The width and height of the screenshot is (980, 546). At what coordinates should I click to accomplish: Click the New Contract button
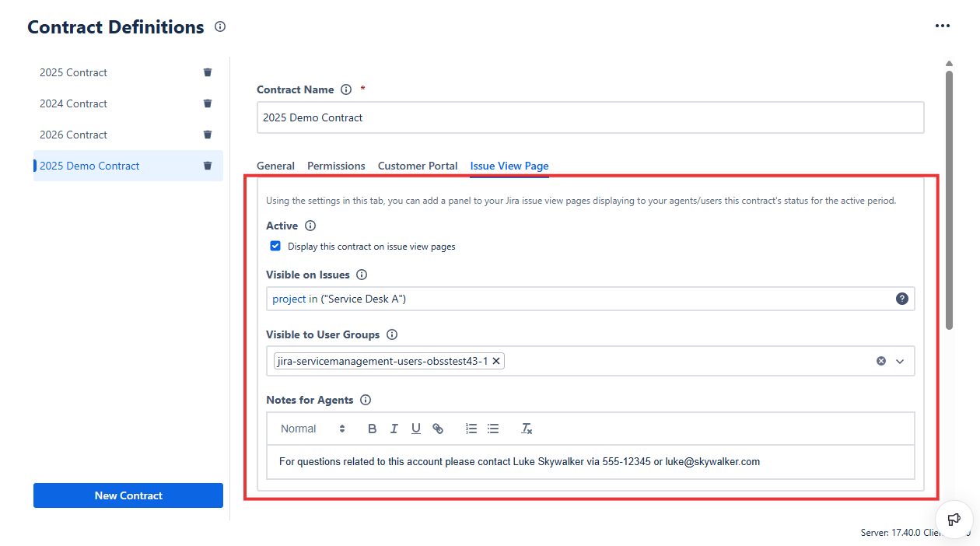pos(128,495)
